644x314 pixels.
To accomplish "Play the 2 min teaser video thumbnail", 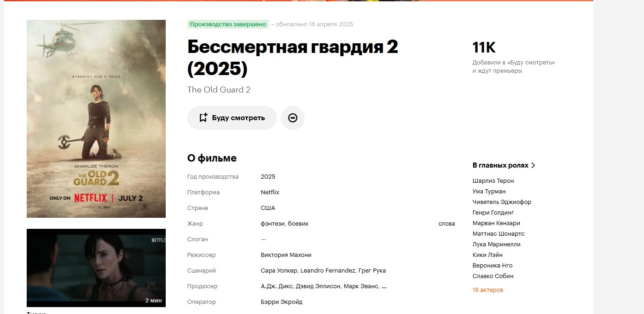I will pyautogui.click(x=96, y=268).
